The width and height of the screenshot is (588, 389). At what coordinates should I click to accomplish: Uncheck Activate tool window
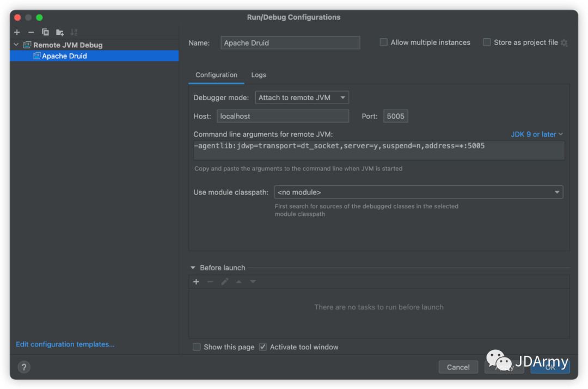pyautogui.click(x=263, y=347)
